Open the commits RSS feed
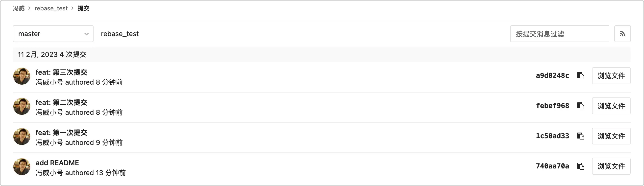The image size is (644, 186). tap(622, 34)
